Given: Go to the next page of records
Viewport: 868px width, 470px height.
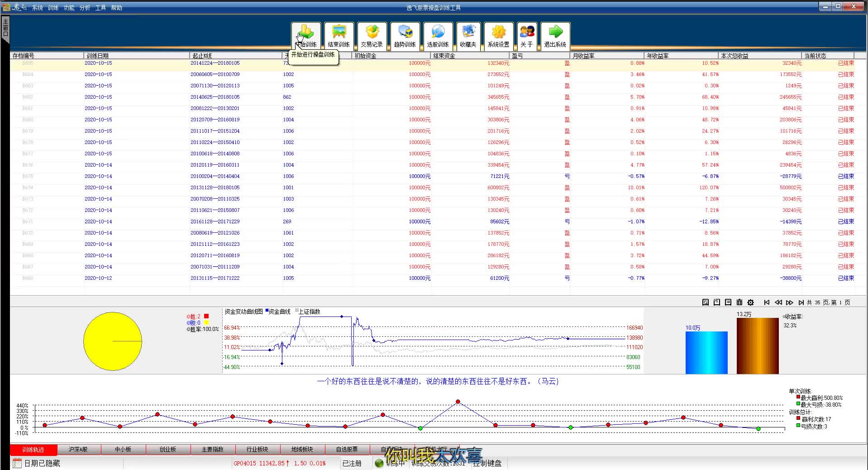Looking at the screenshot, I should pyautogui.click(x=789, y=302).
